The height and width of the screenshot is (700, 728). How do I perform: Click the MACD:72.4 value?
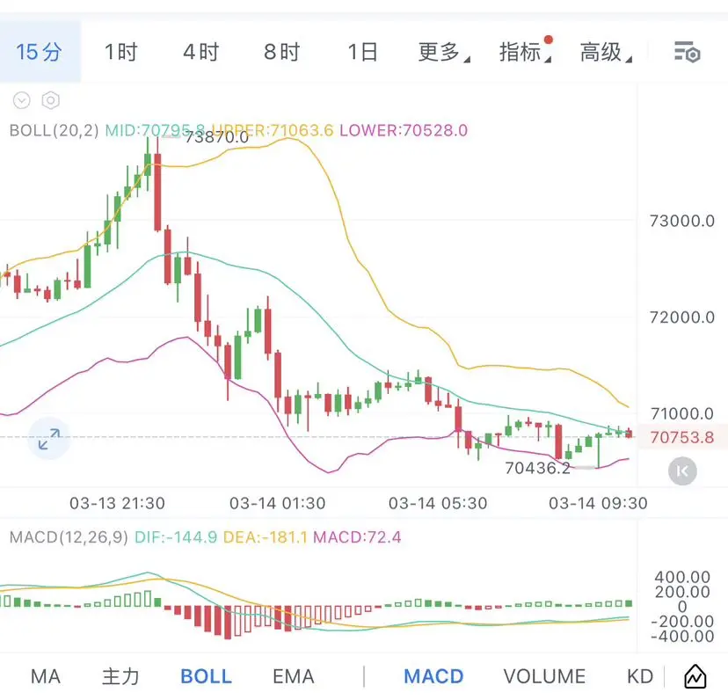click(x=357, y=537)
